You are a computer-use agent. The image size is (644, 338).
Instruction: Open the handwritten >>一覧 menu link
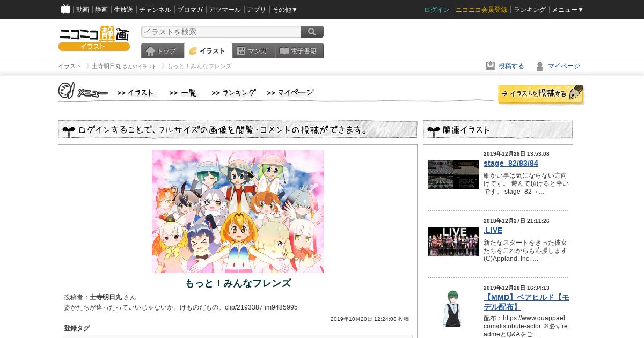184,93
